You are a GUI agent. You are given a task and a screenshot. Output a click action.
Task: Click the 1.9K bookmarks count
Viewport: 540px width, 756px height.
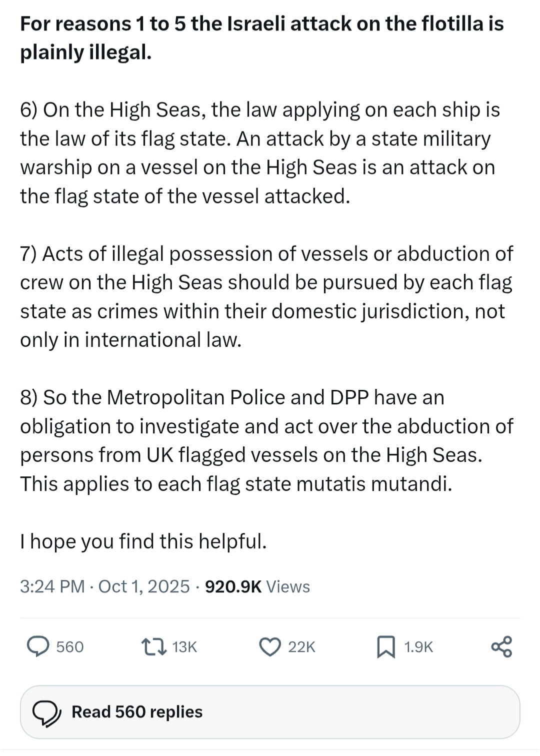(418, 647)
